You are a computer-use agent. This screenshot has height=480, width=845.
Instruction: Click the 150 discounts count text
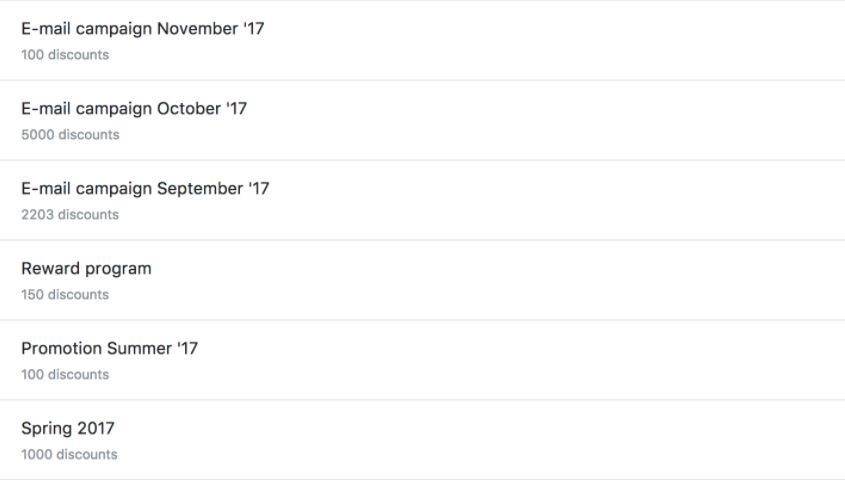click(x=65, y=295)
